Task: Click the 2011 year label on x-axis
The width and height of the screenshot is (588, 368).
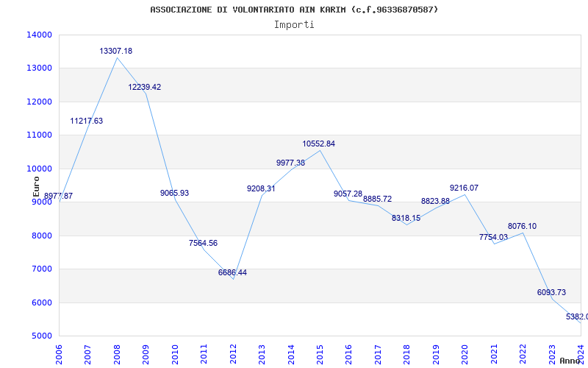Action: (204, 354)
